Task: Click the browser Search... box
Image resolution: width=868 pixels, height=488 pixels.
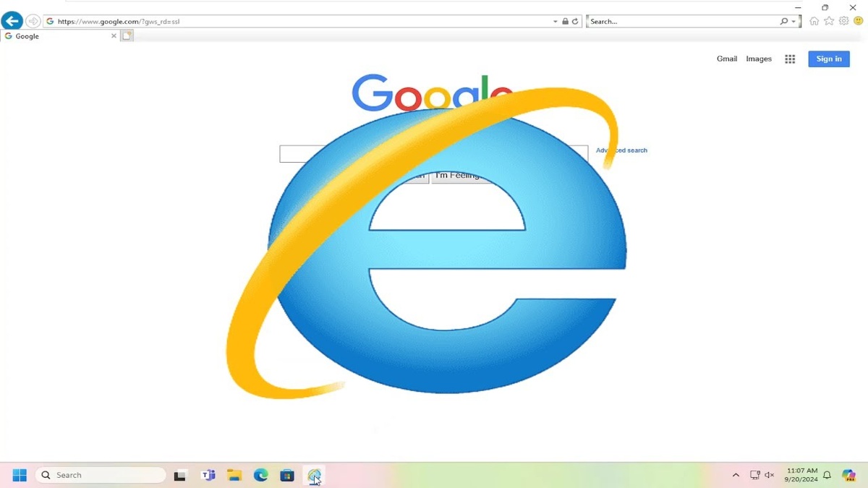Action: [x=683, y=22]
